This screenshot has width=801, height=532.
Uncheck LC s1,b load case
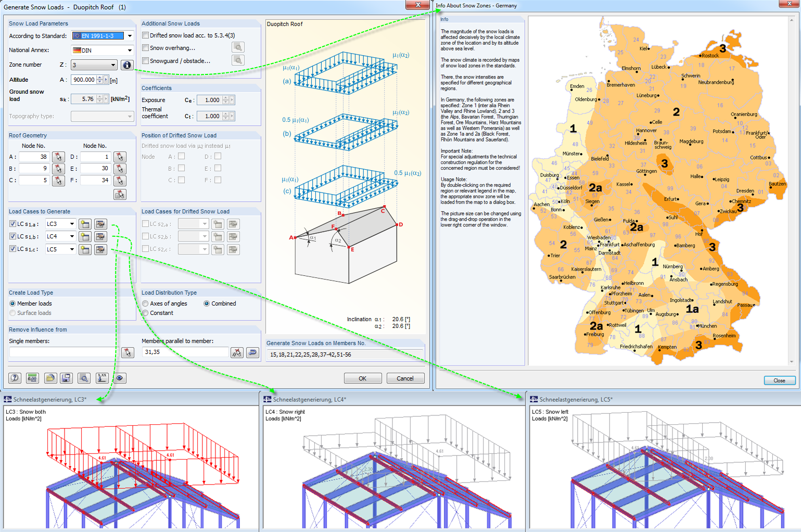[12, 236]
